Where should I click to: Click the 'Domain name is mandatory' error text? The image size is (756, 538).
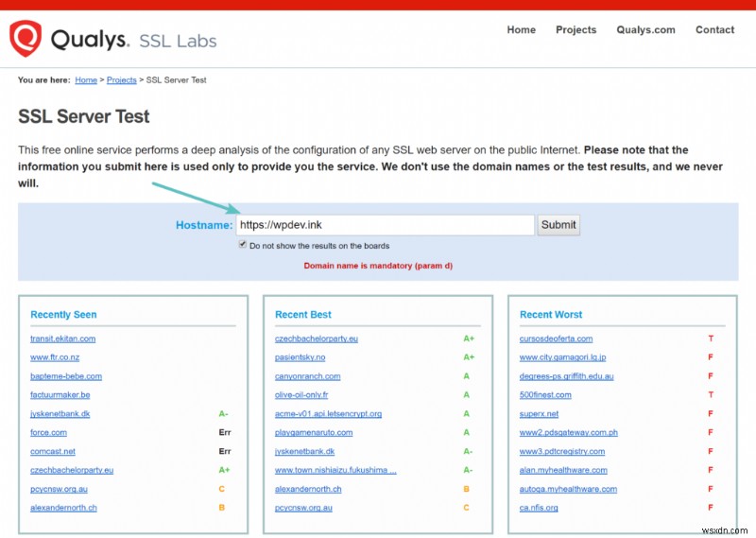coord(378,266)
